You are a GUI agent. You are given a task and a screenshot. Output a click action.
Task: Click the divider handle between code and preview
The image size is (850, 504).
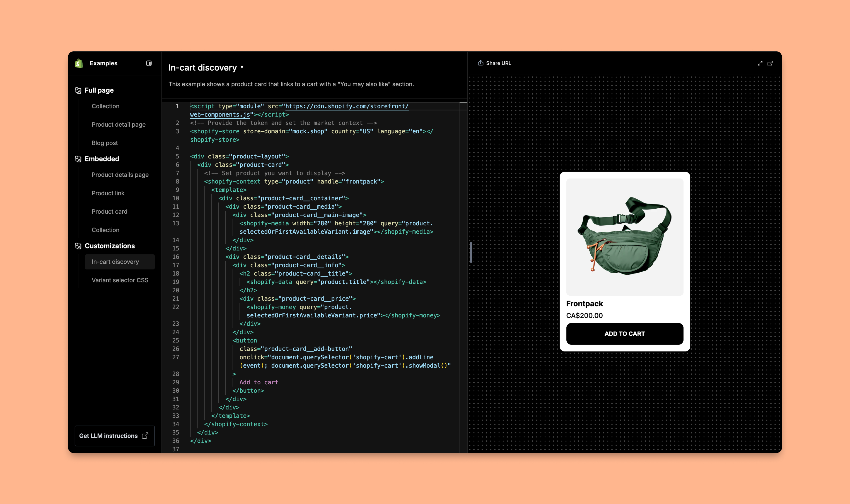(x=471, y=252)
